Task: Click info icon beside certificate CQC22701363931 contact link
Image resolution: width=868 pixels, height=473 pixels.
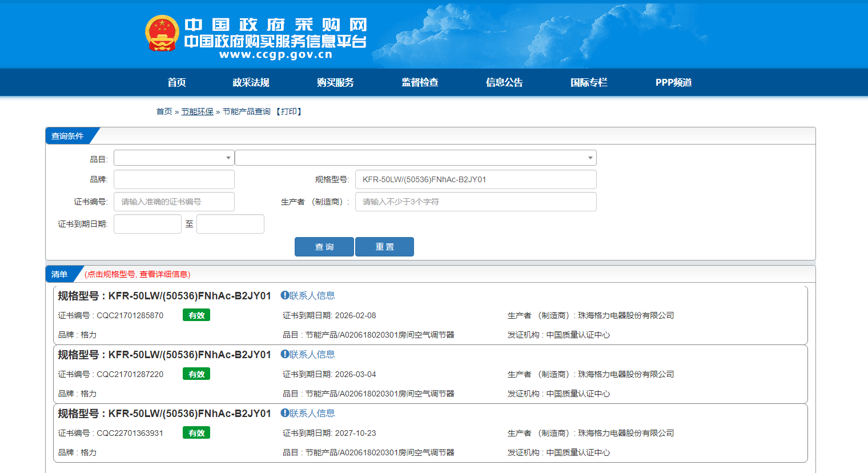Action: click(284, 413)
